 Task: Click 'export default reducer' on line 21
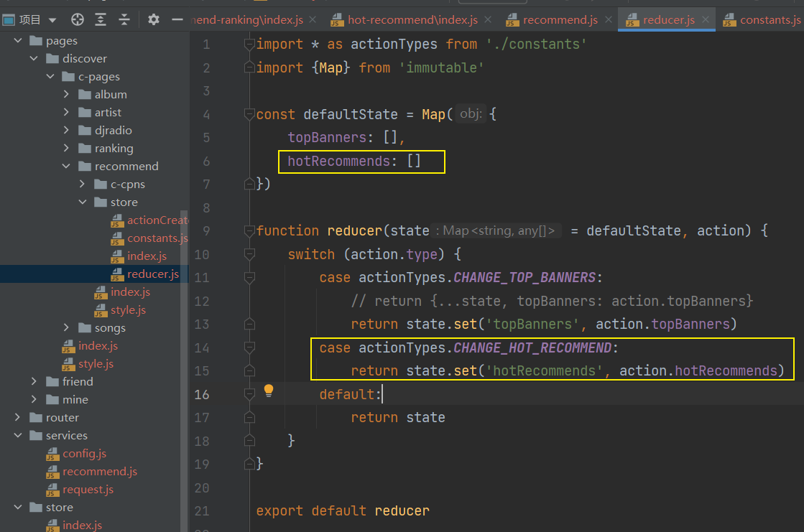tap(343, 510)
